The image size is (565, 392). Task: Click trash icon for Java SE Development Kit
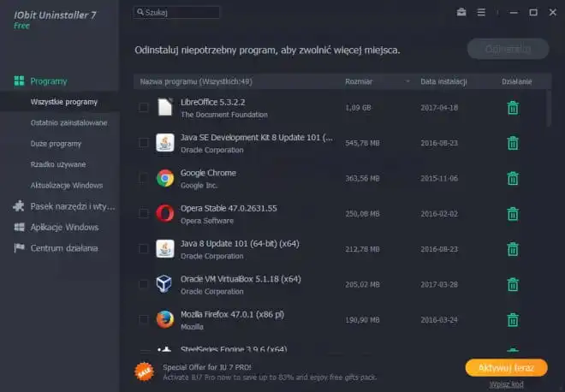pos(513,143)
